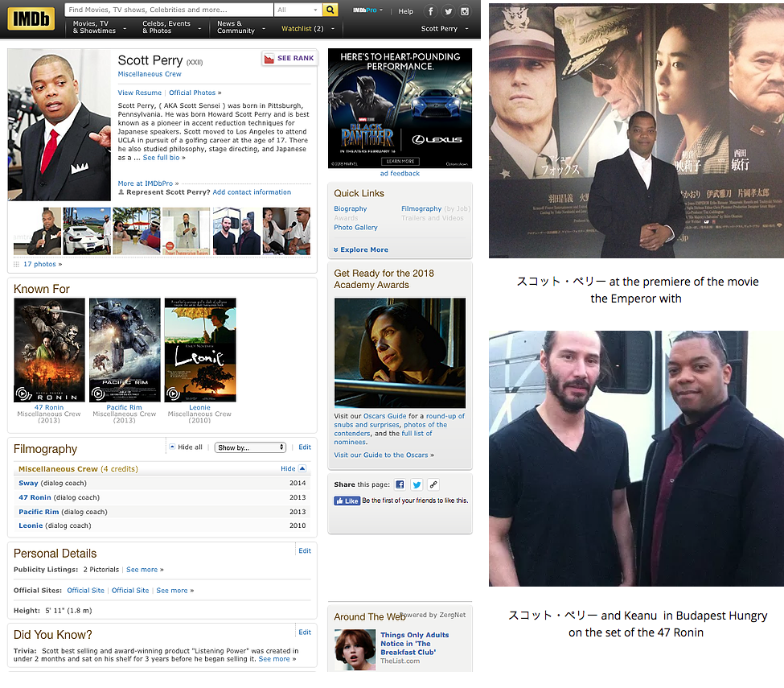Screen dimensions: 784x688
Task: Share this page on Twitter icon
Action: (417, 484)
